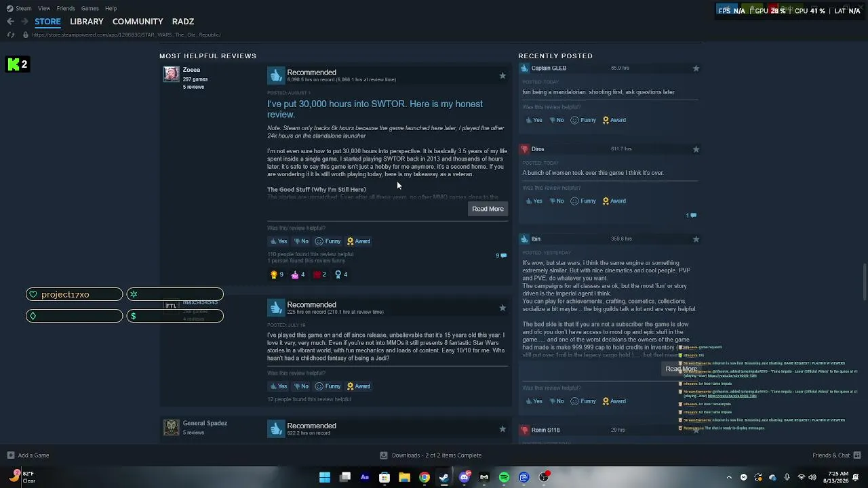
Task: Go back with the back arrow
Action: (10, 22)
